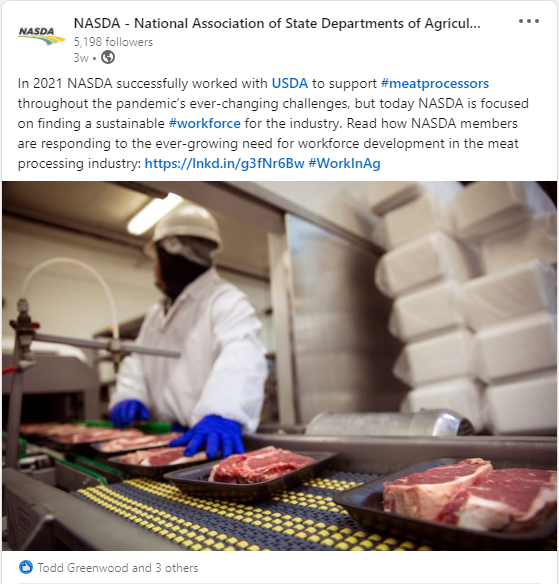Click the 3w post timestamp
This screenshot has width=559, height=584.
(x=81, y=58)
